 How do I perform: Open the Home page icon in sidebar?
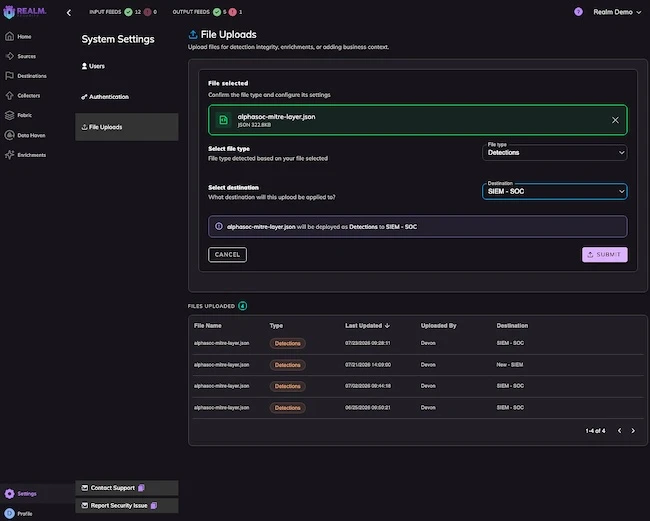[10, 36]
